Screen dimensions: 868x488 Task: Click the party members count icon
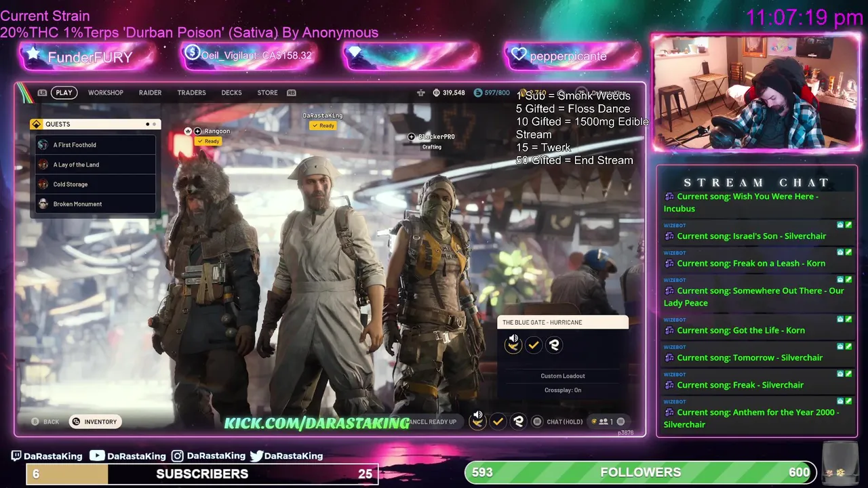[x=604, y=422]
